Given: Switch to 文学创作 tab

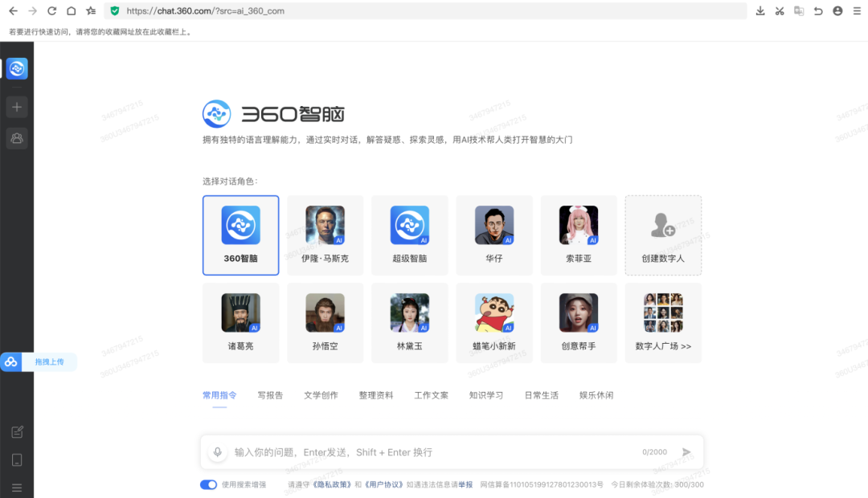Looking at the screenshot, I should tap(321, 395).
